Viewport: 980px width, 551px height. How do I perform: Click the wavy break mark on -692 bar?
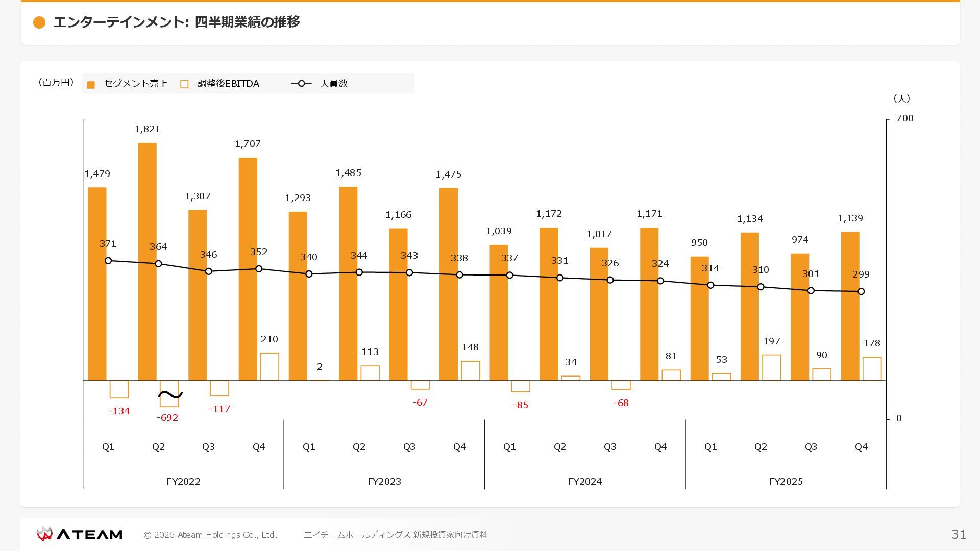[170, 395]
